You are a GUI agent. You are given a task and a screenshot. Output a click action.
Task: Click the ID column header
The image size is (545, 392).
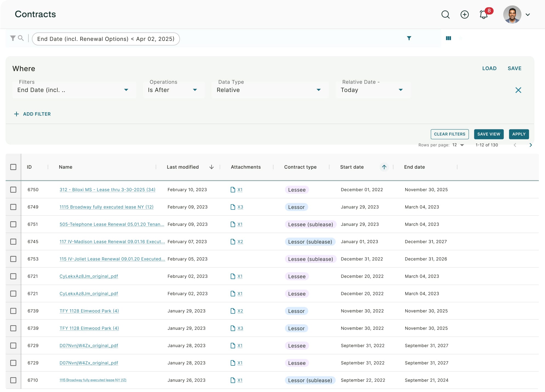[x=29, y=167]
